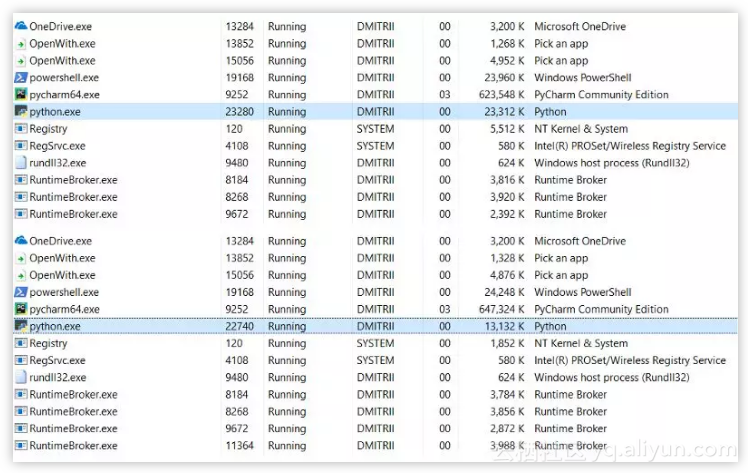
Task: Click the memory value 5,512 K for Registry
Action: (x=507, y=129)
